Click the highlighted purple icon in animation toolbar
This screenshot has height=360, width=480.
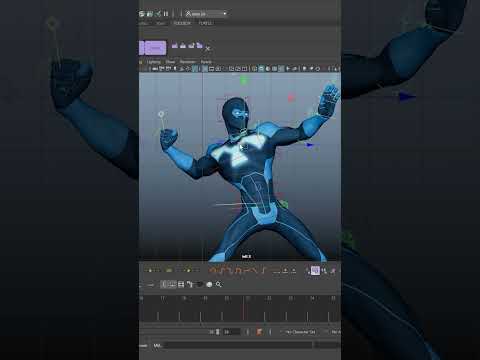(x=315, y=270)
